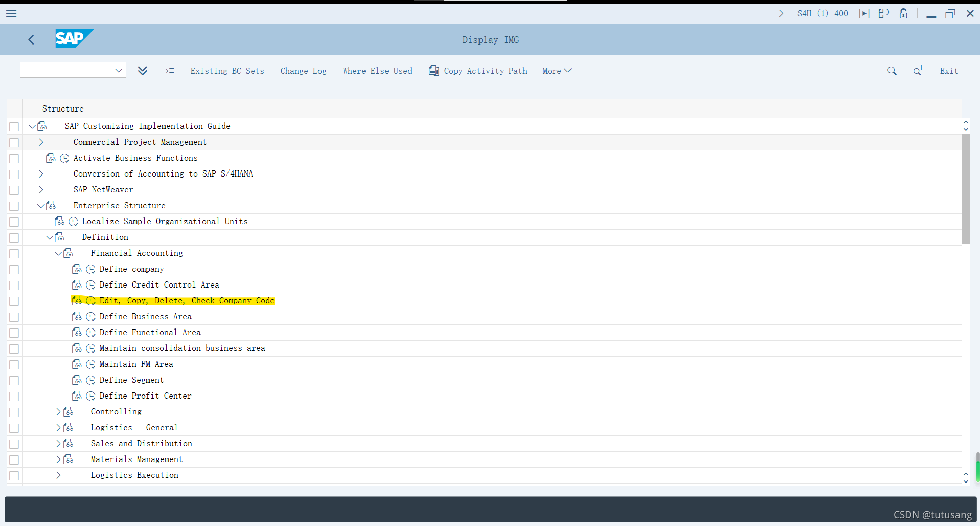
Task: Execute Edit, Copy, Delete, Check Company Code
Action: (x=91, y=301)
